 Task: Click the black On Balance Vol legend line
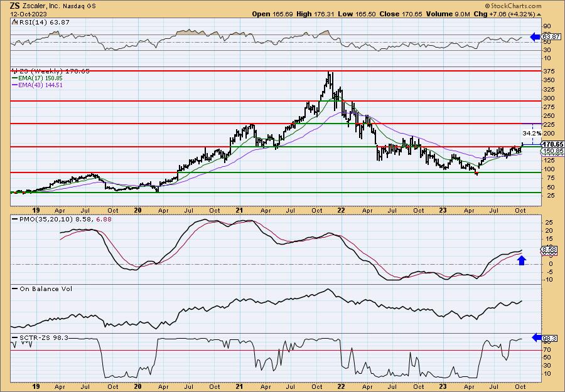click(x=15, y=289)
